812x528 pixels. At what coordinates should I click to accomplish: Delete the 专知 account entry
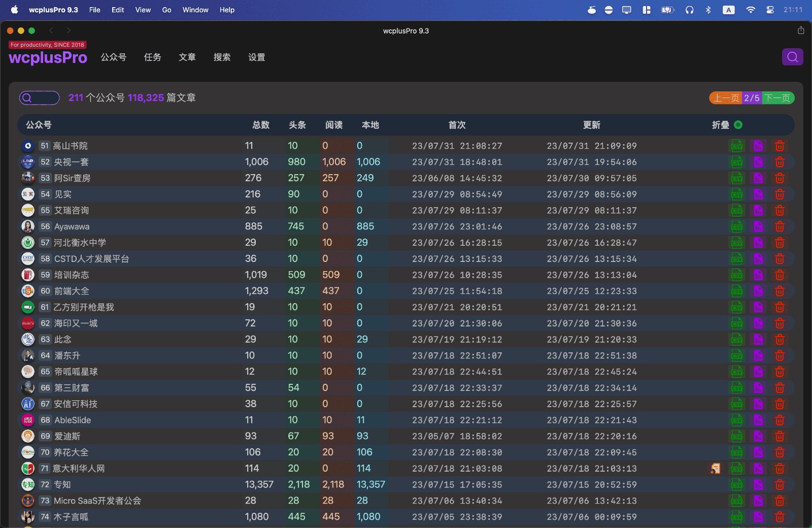780,484
